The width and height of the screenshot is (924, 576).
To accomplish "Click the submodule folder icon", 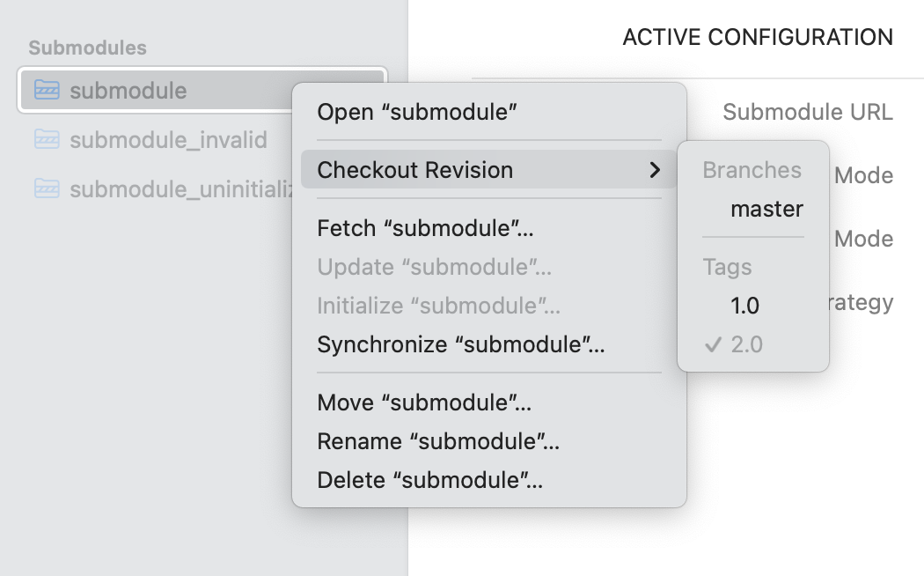I will pyautogui.click(x=47, y=90).
